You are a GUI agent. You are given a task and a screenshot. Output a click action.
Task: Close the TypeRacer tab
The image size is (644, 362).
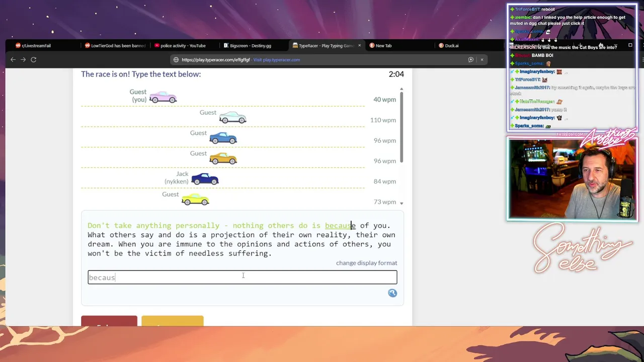coord(359,45)
